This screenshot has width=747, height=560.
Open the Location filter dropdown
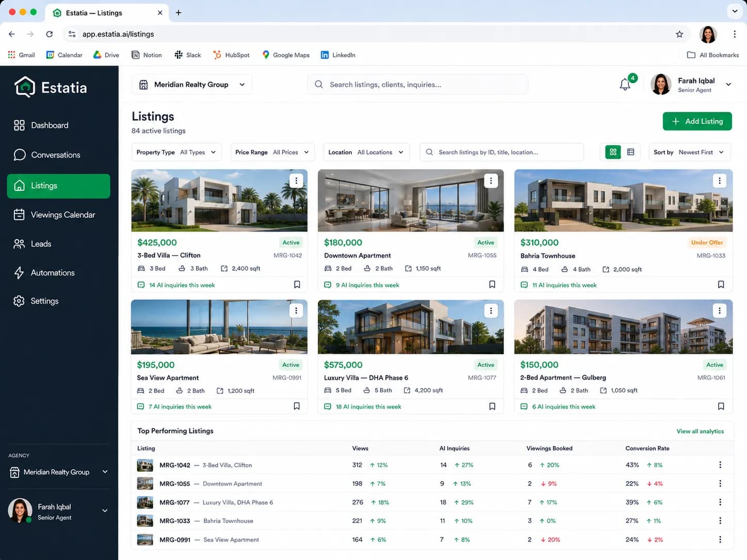point(366,152)
